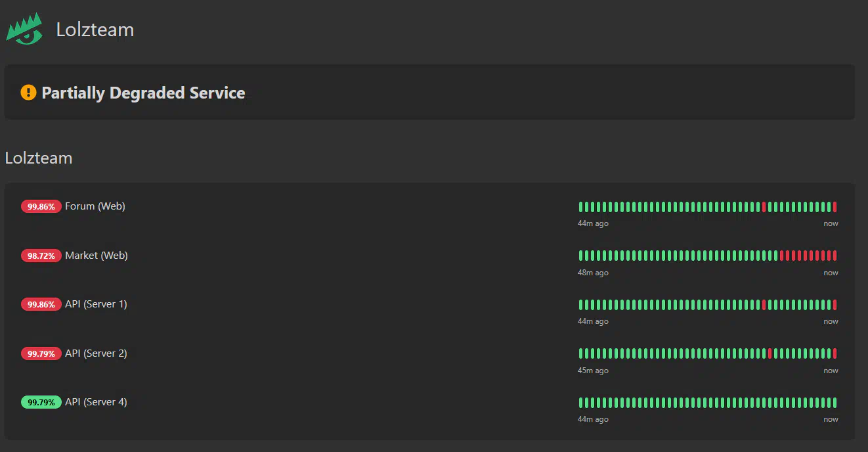The height and width of the screenshot is (452, 868).
Task: Click the 45m ago label under API (Server 2) bars
Action: pos(593,371)
